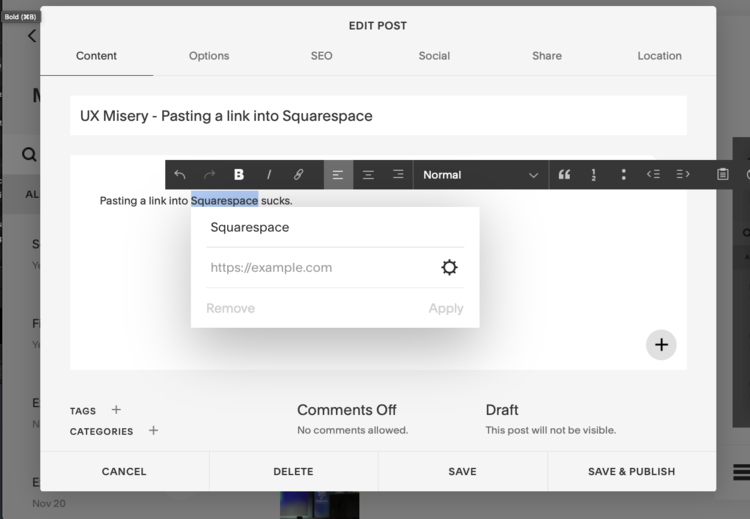Switch to the Content tab
This screenshot has width=750, height=519.
96,55
